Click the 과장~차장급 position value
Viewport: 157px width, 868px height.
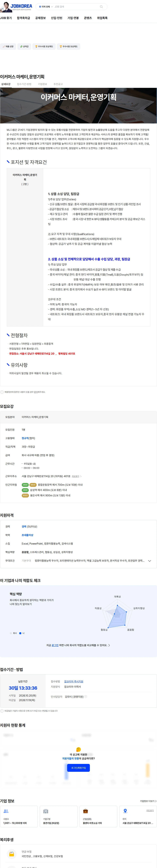[x=28, y=447]
